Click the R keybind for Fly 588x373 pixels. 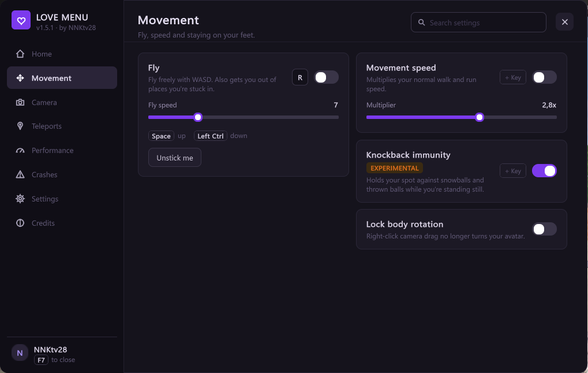pos(300,77)
